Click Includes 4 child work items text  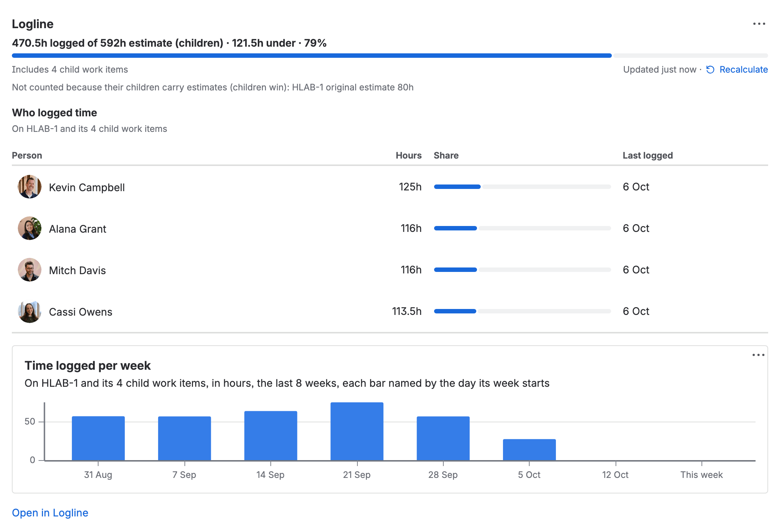[x=70, y=70]
